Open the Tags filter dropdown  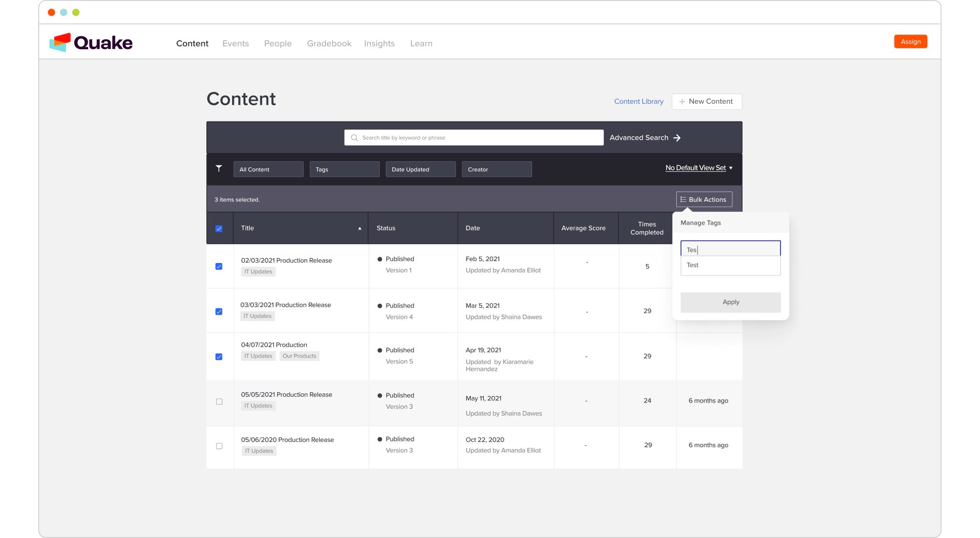pos(345,169)
